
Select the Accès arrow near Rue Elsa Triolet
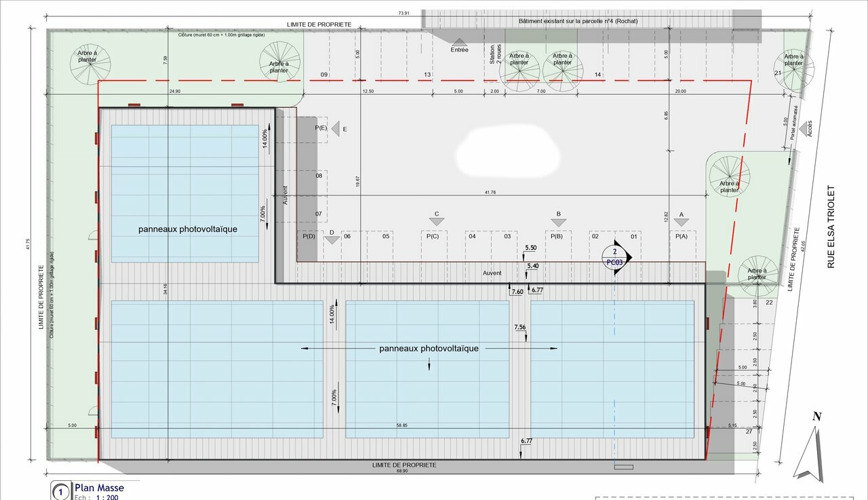click(x=806, y=129)
